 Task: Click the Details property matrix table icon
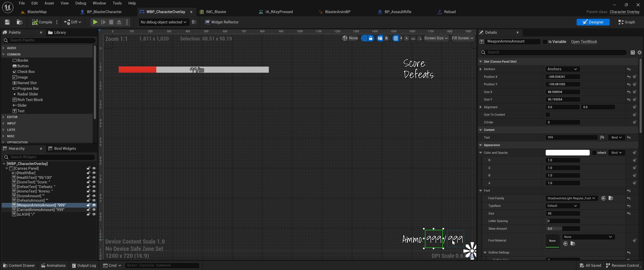(633, 52)
